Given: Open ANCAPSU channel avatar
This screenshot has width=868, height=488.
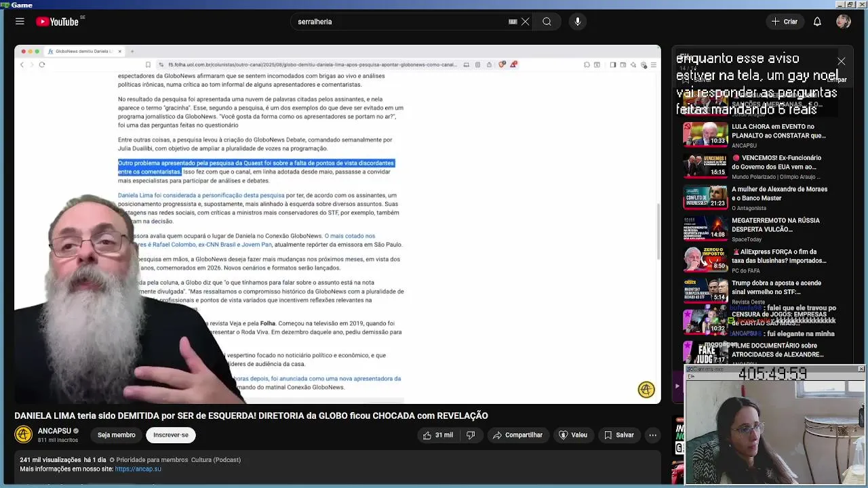Looking at the screenshot, I should pos(24,434).
